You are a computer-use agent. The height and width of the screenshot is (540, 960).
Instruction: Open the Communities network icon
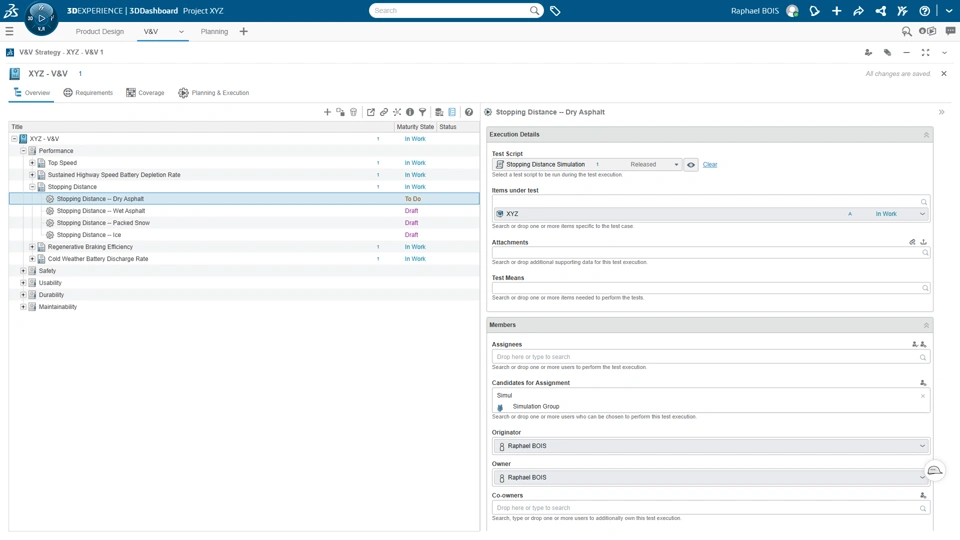point(880,10)
